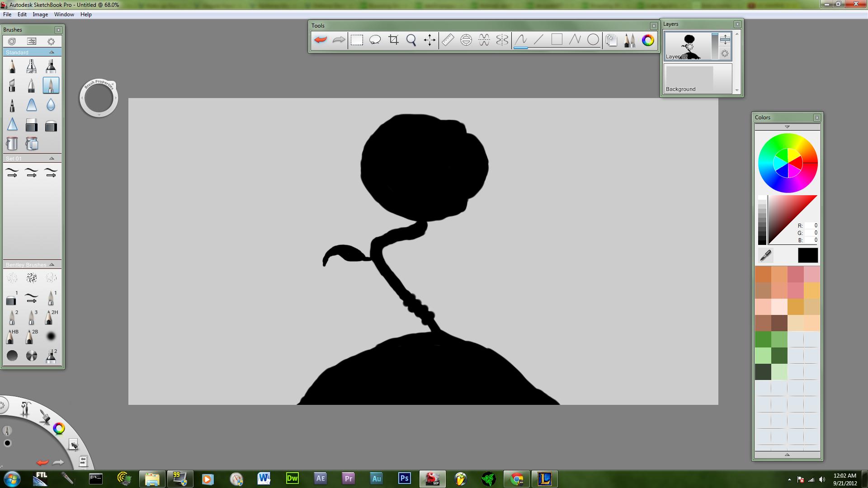Select the Smear blue cone brush
This screenshot has height=488, width=868.
click(31, 105)
